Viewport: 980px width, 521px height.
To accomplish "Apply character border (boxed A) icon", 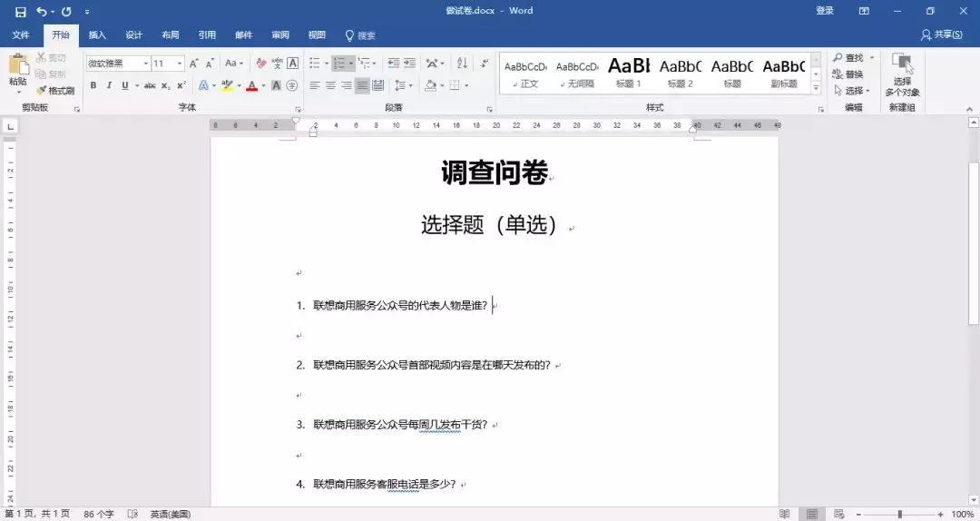I will pos(292,64).
